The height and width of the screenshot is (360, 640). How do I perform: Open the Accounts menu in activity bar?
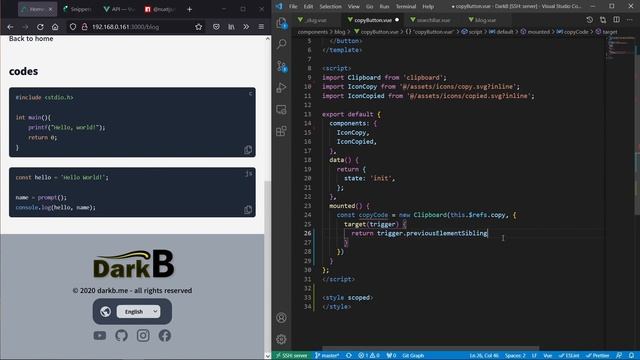coord(281,318)
